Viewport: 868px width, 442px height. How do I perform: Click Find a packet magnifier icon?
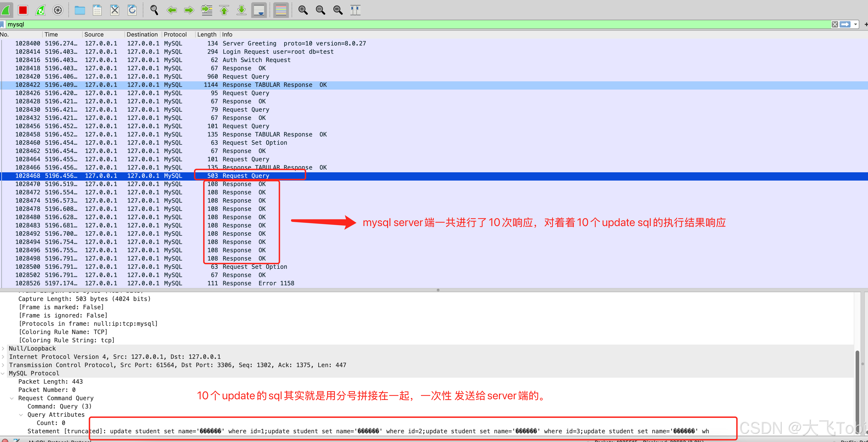click(154, 10)
